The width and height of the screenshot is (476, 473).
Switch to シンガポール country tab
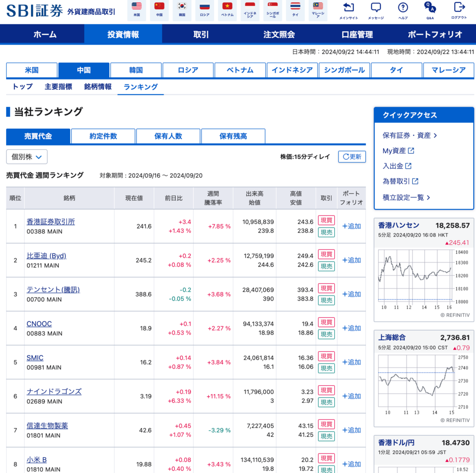coord(344,70)
